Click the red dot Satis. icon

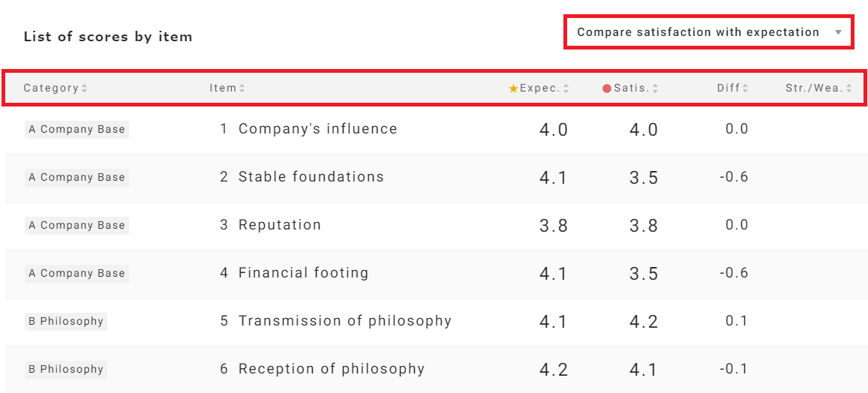point(607,88)
